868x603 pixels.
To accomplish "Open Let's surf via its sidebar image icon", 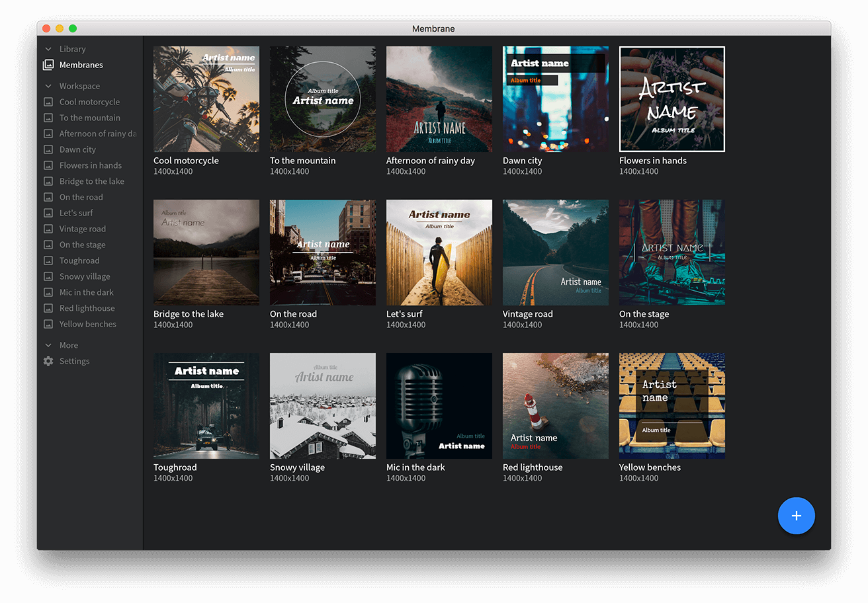I will 48,213.
